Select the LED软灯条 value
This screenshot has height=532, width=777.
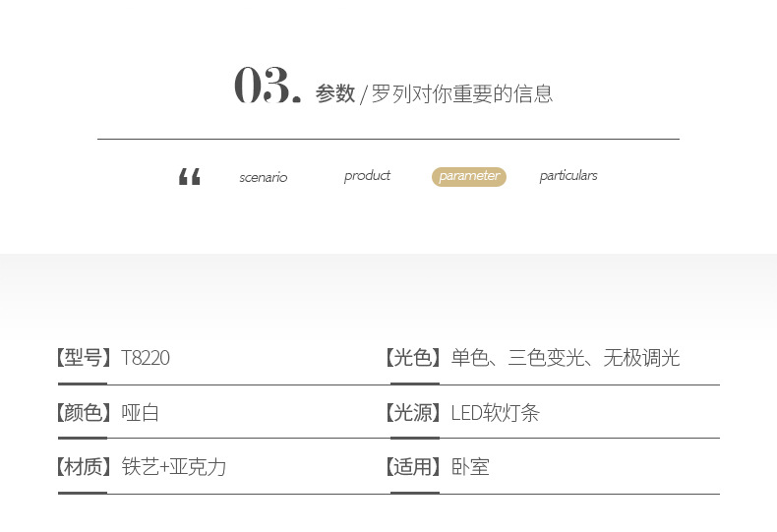pos(495,413)
